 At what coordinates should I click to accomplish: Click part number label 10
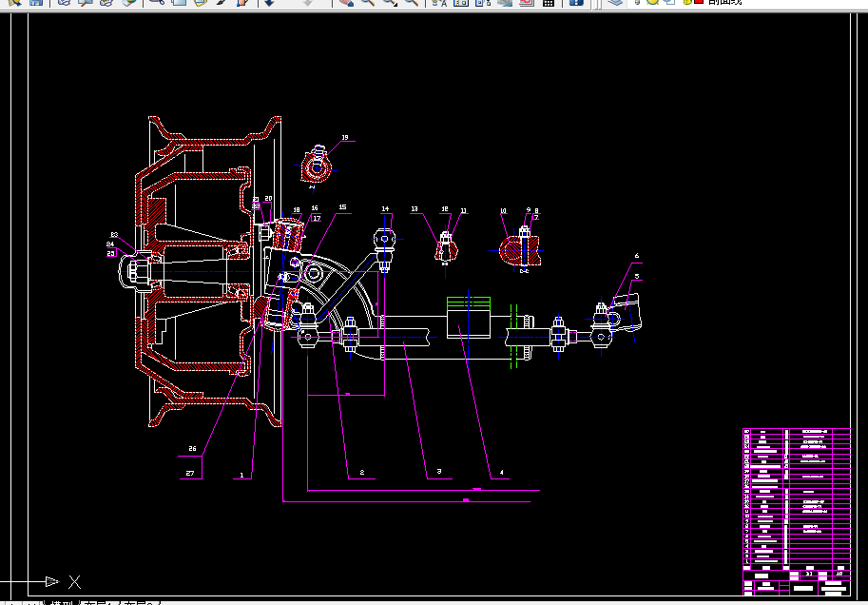[503, 210]
